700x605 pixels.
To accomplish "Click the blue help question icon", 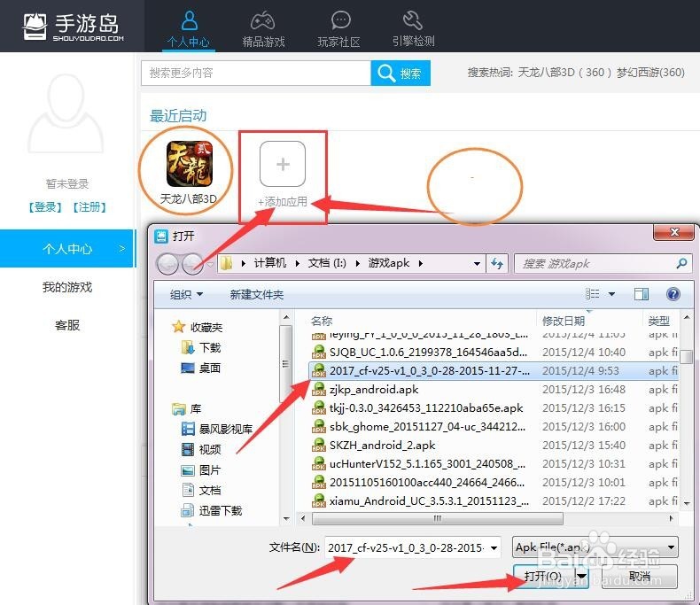I will coord(673,293).
